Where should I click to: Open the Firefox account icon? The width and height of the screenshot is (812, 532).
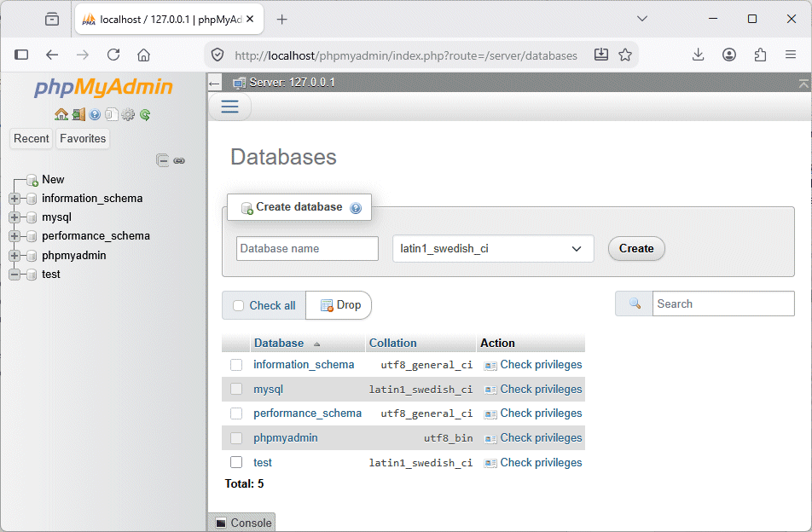click(729, 55)
